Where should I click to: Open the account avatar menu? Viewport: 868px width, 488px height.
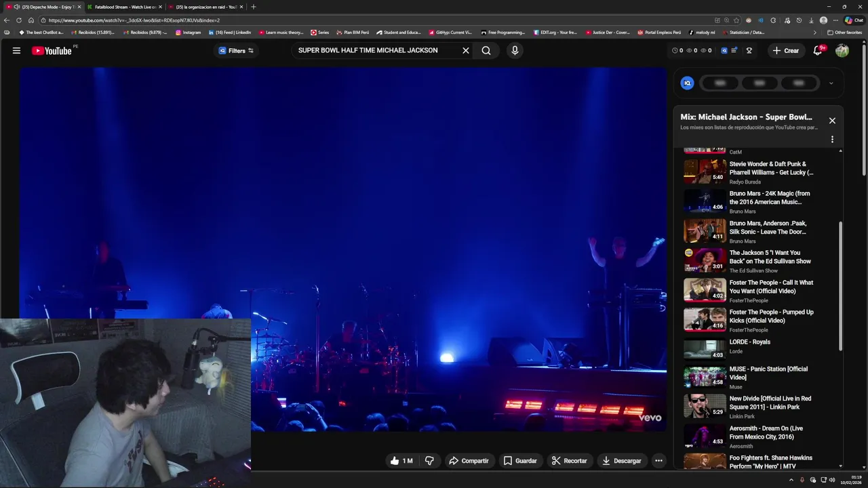tap(842, 50)
